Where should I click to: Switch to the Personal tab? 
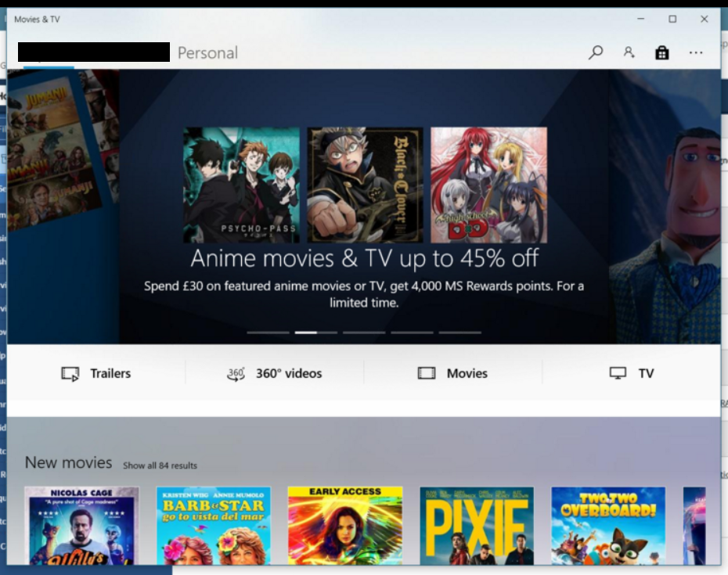click(x=207, y=53)
